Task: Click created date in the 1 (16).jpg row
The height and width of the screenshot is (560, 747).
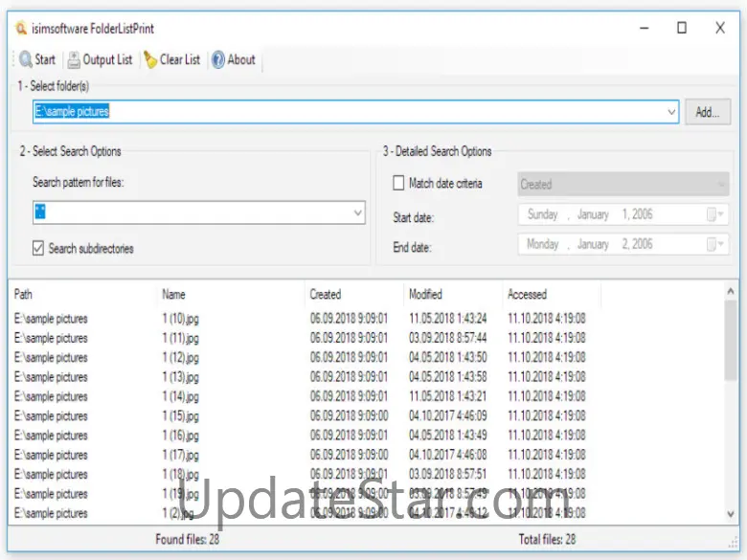Action: click(349, 436)
